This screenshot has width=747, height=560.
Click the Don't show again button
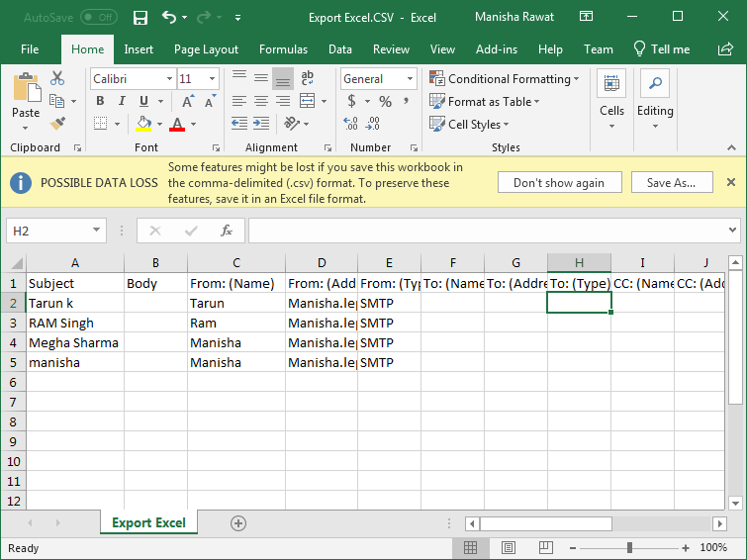click(560, 182)
